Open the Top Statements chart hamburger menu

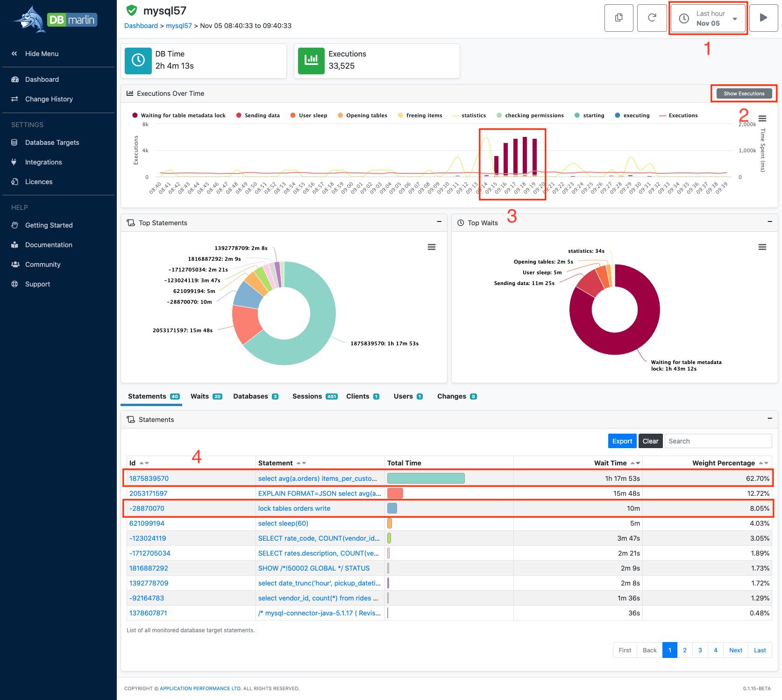pos(432,247)
